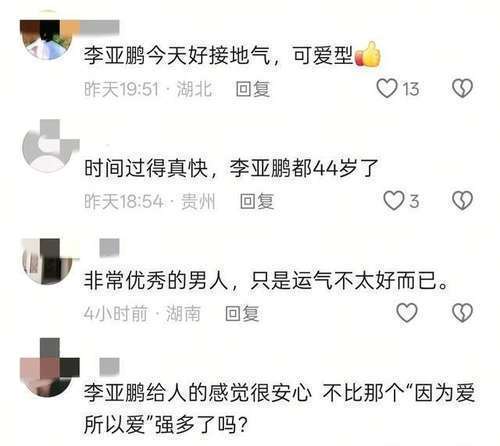Like the comment from 湖北 with 13 likes
This screenshot has height=446, width=500.
[x=387, y=89]
